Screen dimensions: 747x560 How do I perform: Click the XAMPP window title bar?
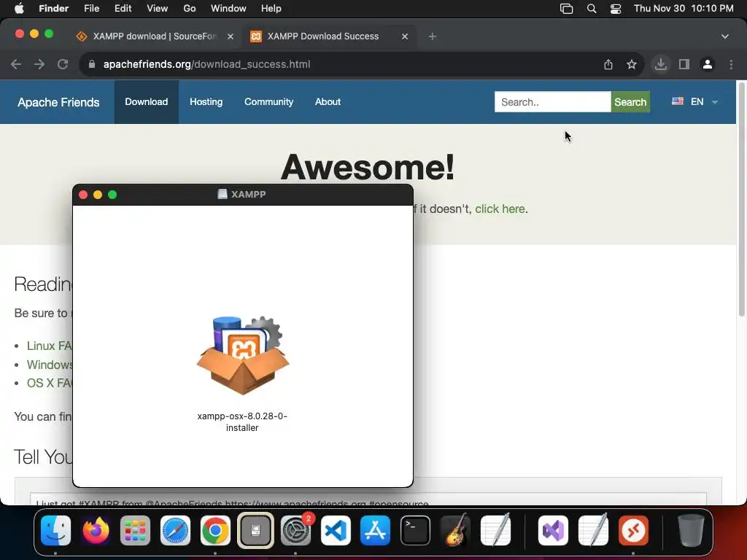coord(242,195)
